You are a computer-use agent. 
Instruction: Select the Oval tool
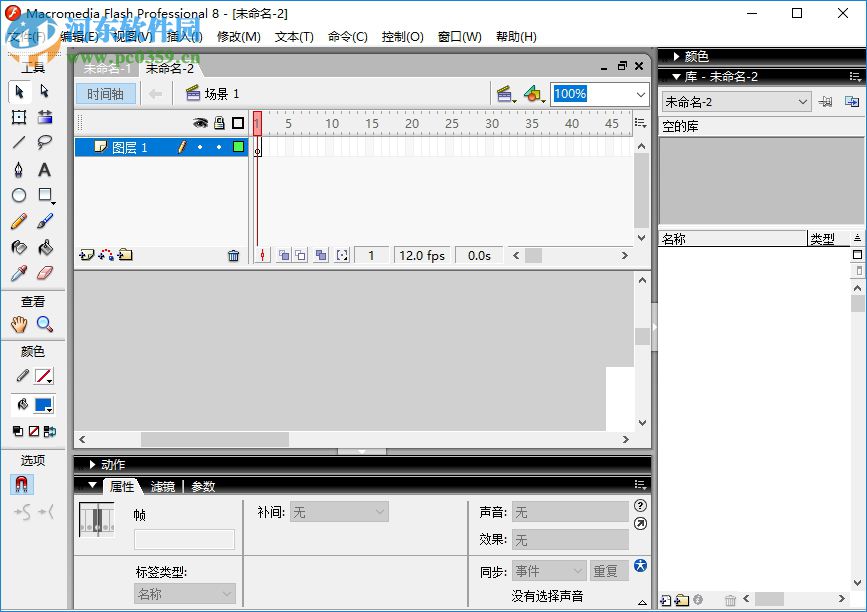[18, 195]
